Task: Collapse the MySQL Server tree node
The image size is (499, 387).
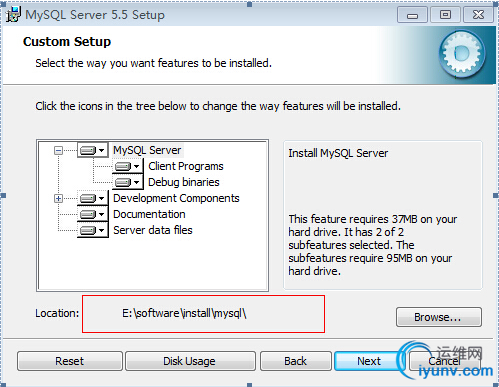Action: coord(58,151)
